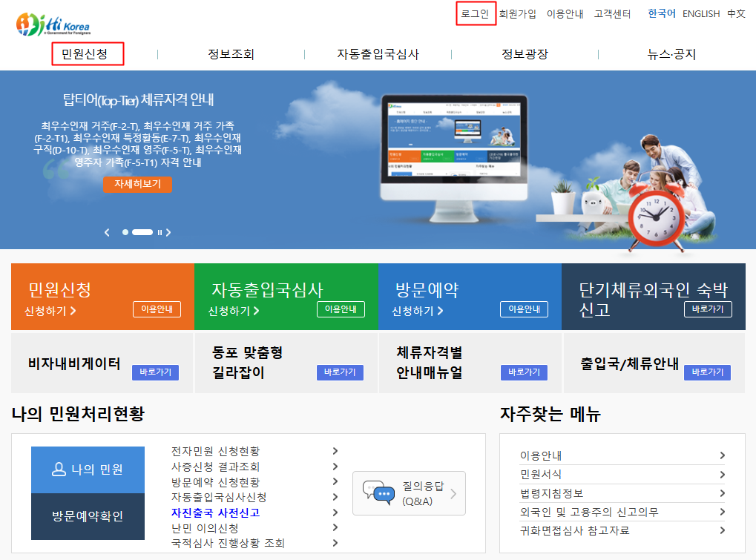The width and height of the screenshot is (756, 560).
Task: Switch language to ENGLISH
Action: [700, 13]
